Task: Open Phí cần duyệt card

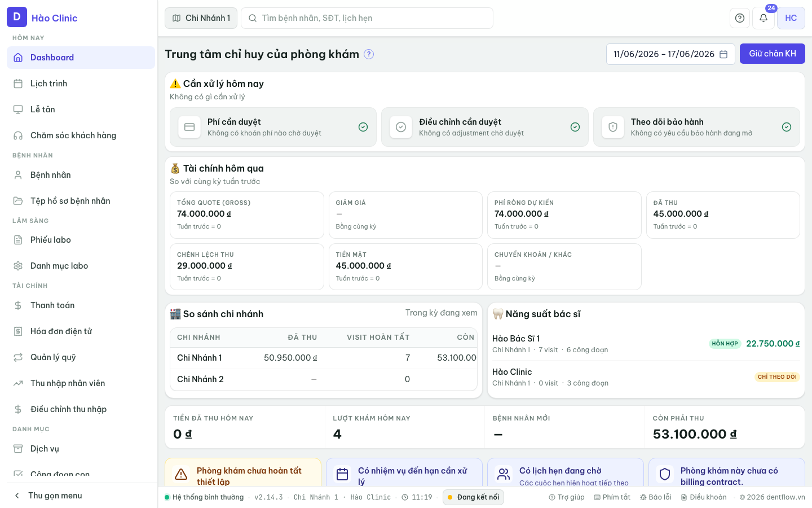Action: [273, 127]
